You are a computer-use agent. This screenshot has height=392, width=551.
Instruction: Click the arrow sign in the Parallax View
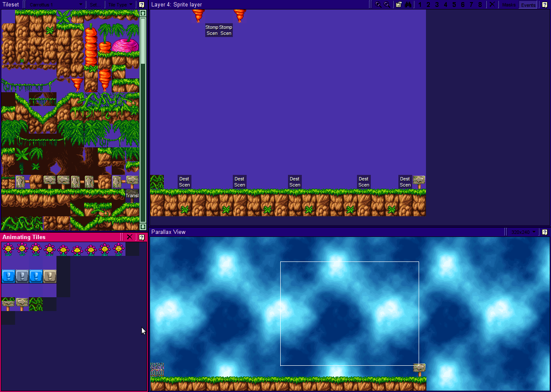[x=420, y=370]
